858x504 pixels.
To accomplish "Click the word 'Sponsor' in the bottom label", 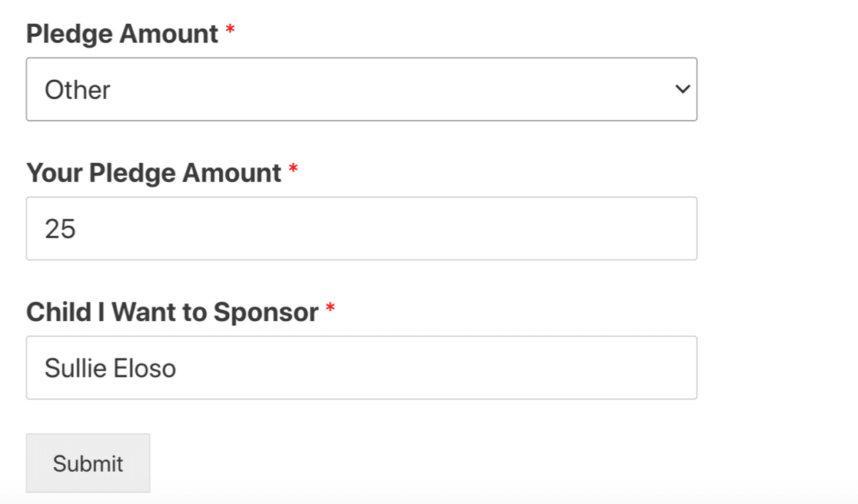I will click(266, 312).
